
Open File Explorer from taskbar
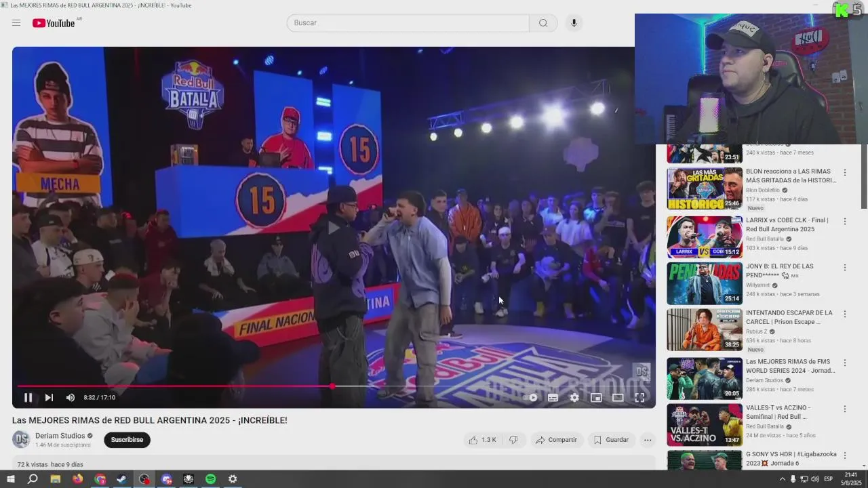click(x=56, y=479)
